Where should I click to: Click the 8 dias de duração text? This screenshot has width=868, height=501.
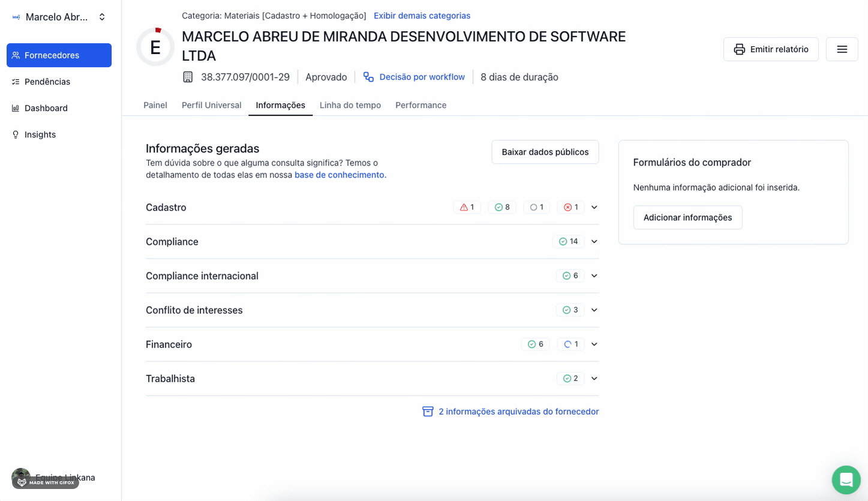click(519, 77)
